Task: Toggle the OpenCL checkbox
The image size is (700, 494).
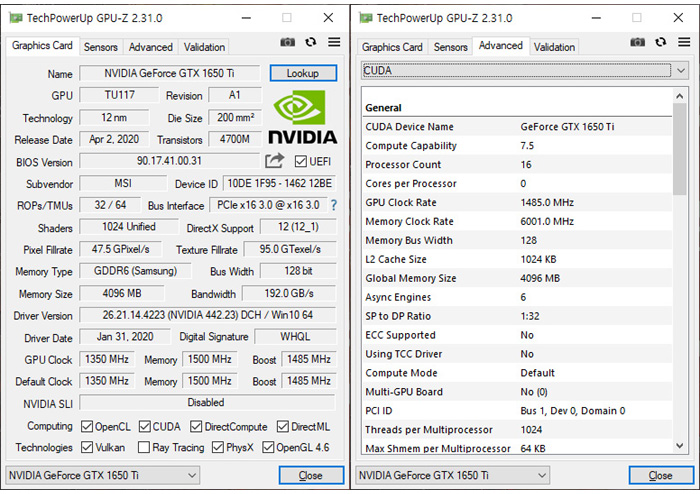Action: 87,427
